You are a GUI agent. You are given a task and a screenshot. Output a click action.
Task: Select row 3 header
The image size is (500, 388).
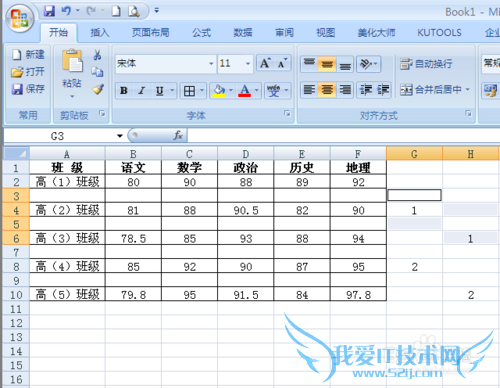(x=16, y=196)
